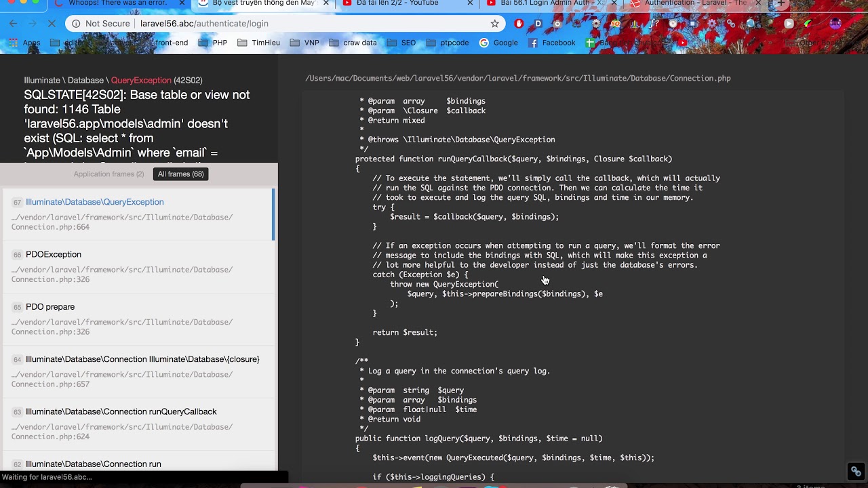Viewport: 868px width, 488px height.
Task: Open the VNP bookmarks folder
Action: coord(304,43)
